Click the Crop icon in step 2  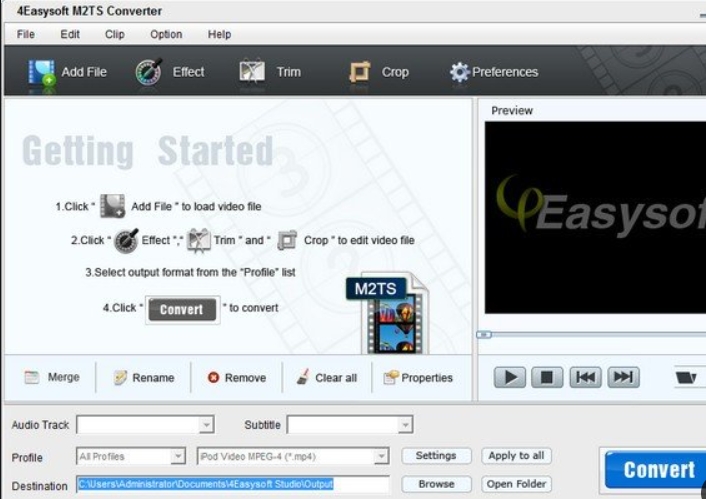tap(287, 240)
